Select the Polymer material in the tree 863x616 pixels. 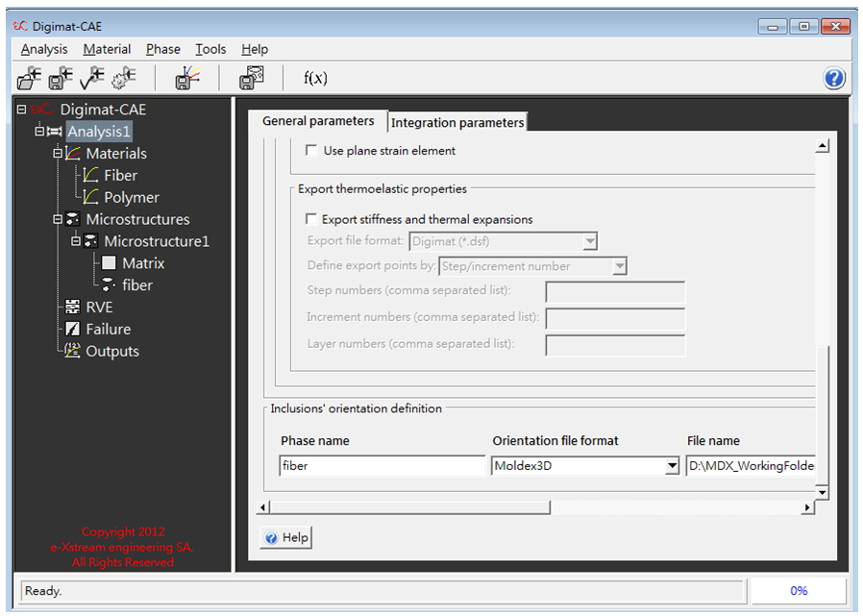point(132,197)
